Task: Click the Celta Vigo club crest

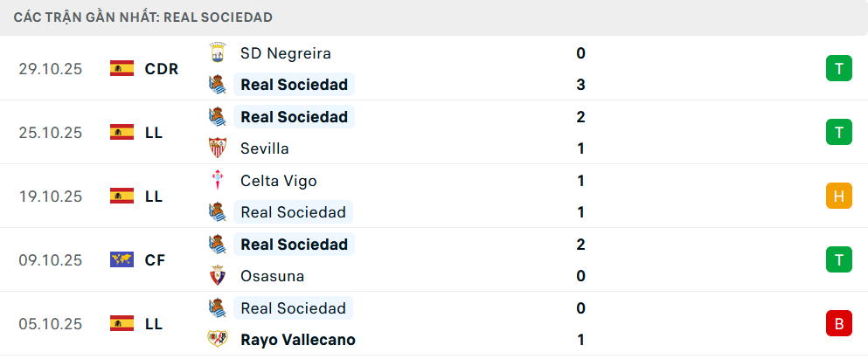Action: coord(217,181)
